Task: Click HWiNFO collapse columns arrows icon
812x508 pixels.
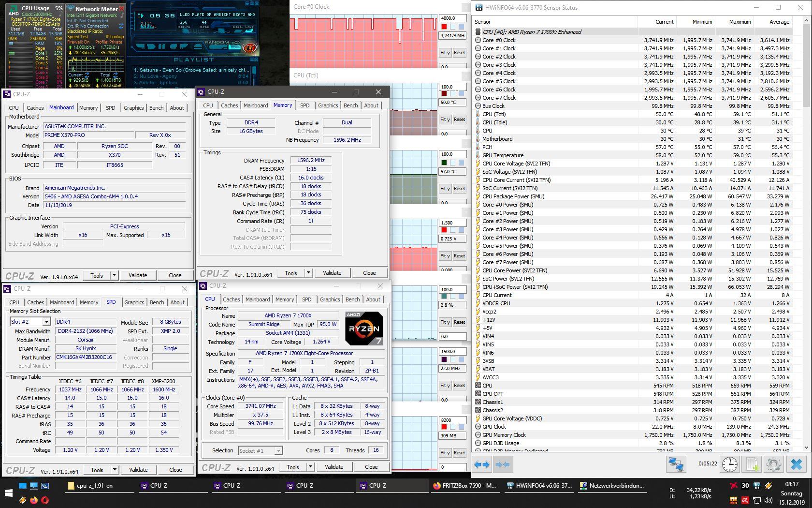Action: [503, 464]
